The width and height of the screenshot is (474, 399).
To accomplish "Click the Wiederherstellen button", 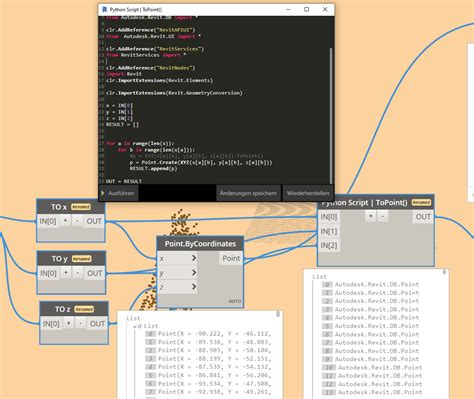I will 308,193.
